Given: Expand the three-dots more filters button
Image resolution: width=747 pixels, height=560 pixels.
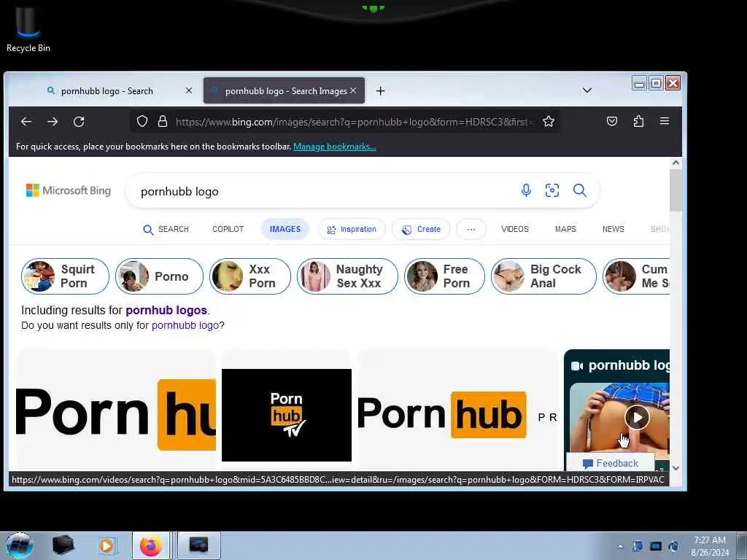Looking at the screenshot, I should pos(471,229).
